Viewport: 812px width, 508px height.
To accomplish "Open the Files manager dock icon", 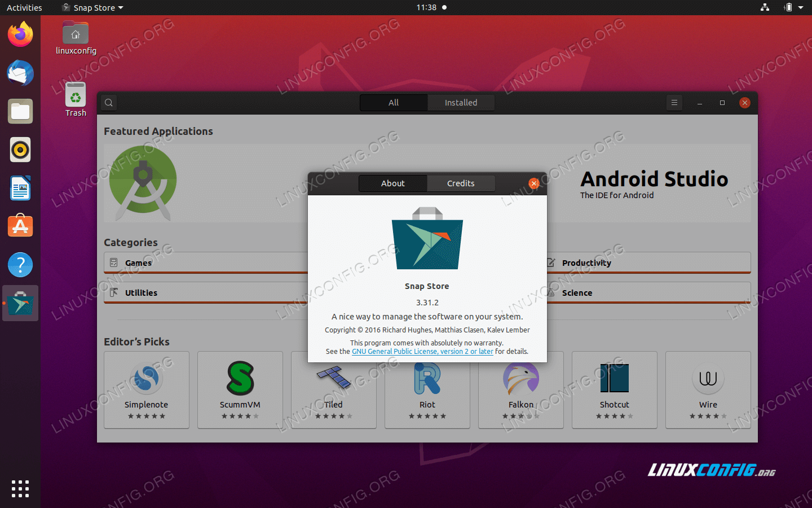I will pyautogui.click(x=20, y=111).
